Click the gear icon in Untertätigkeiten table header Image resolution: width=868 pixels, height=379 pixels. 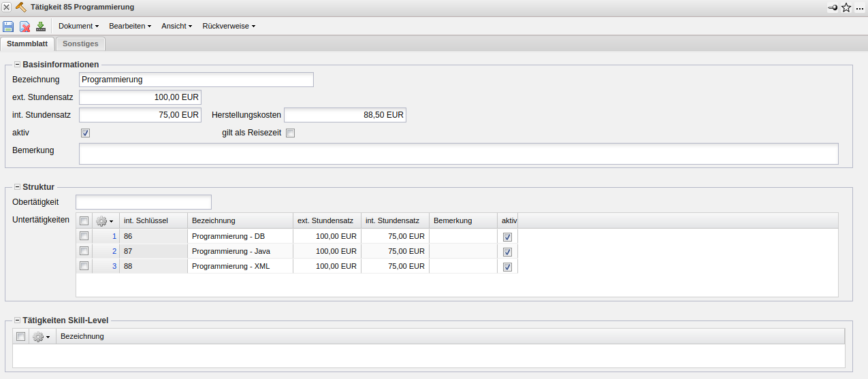pyautogui.click(x=103, y=221)
